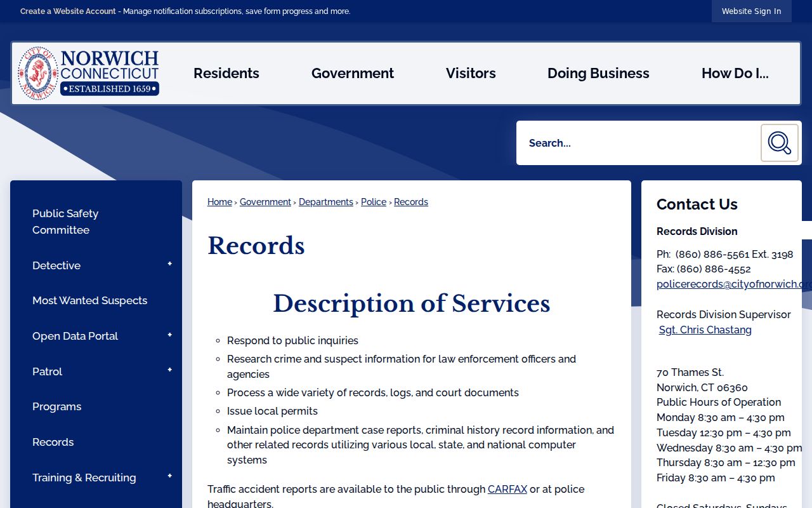
Task: Open the Government main menu
Action: [x=353, y=73]
